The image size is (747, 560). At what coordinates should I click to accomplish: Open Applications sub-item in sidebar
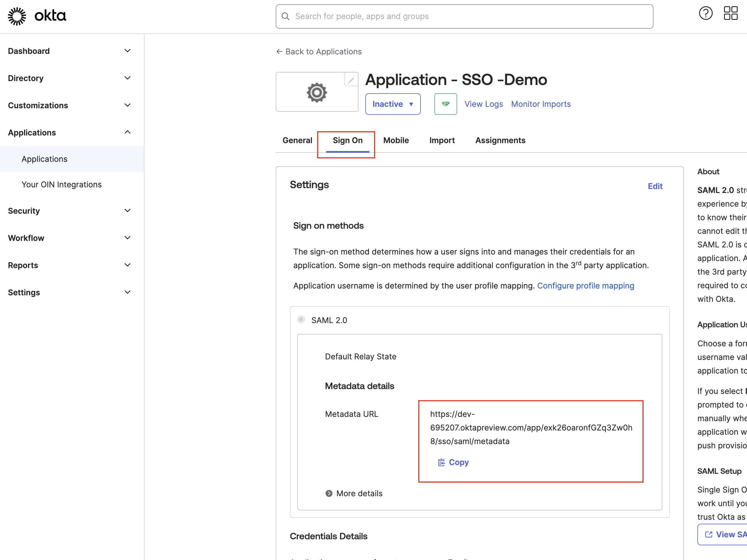tap(72, 159)
